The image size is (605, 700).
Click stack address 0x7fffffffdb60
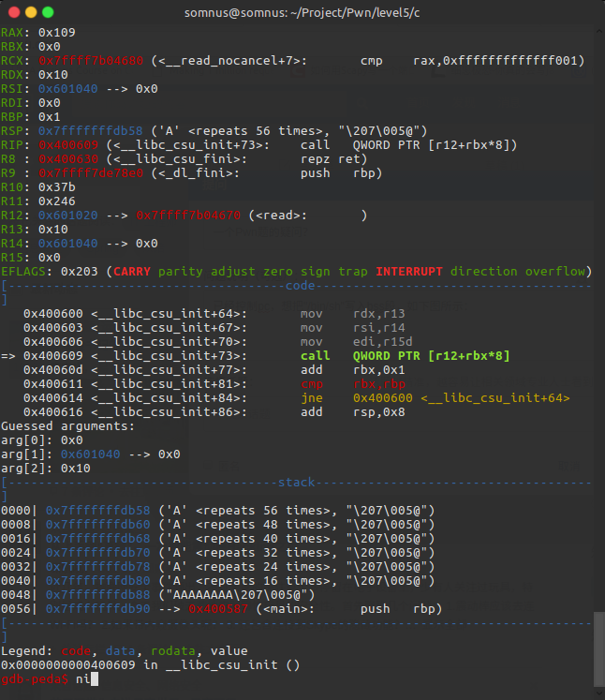click(97, 525)
